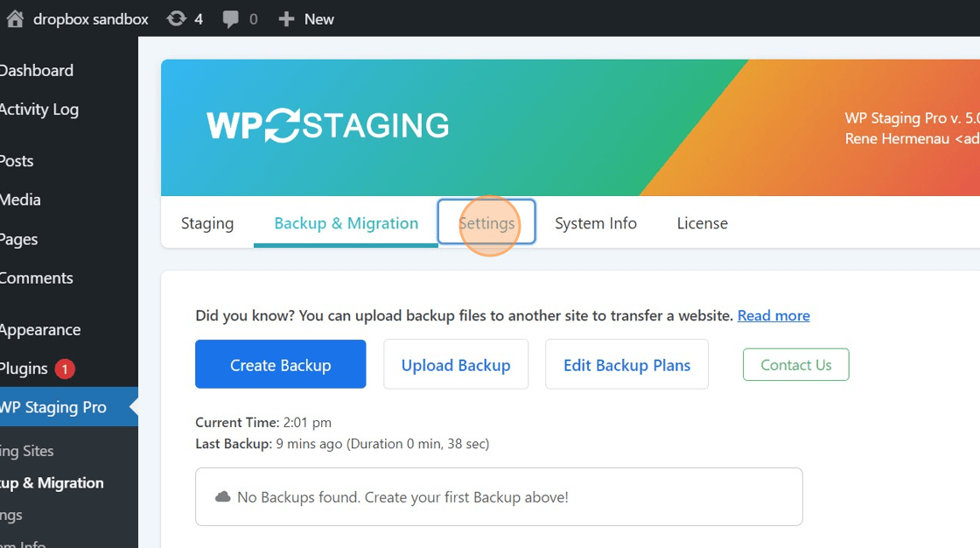Open the comments bubble icon in admin bar
The width and height of the screenshot is (980, 548).
pos(231,18)
